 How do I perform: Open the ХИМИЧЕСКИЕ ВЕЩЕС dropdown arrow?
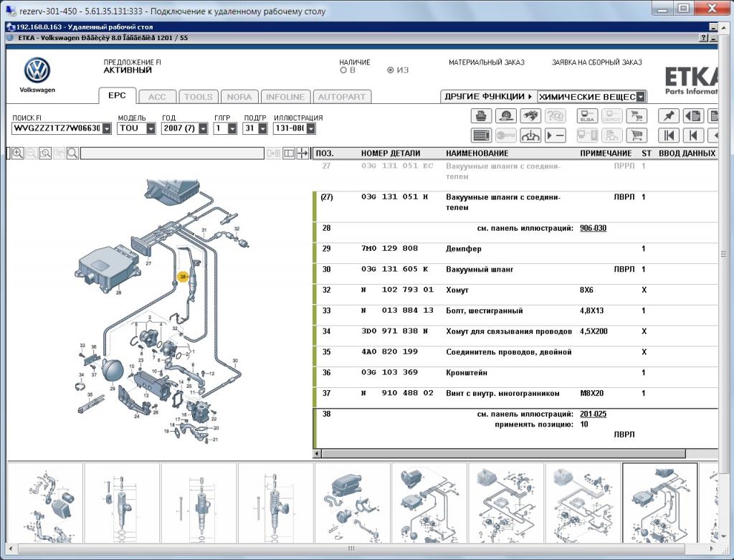[x=641, y=97]
